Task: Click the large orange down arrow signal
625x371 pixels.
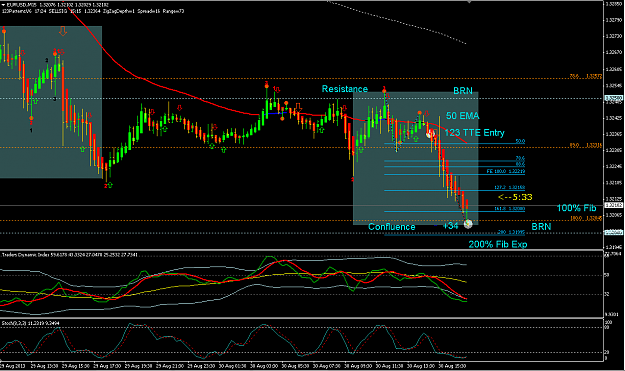Action: click(x=63, y=31)
